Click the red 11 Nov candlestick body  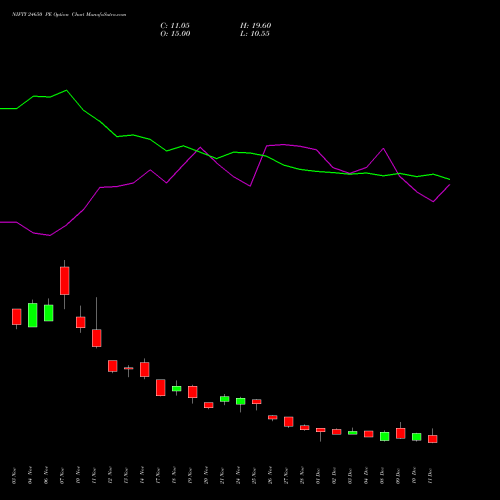pyautogui.click(x=97, y=338)
